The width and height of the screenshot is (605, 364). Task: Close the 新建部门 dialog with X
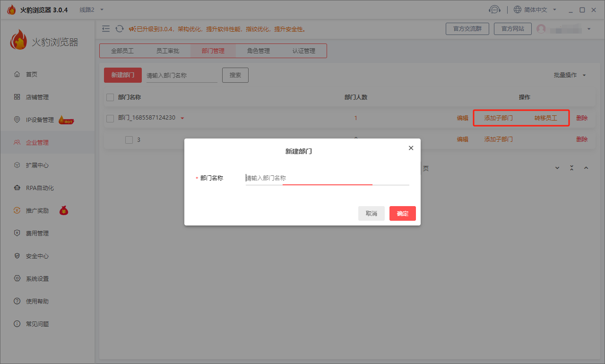[x=411, y=148]
